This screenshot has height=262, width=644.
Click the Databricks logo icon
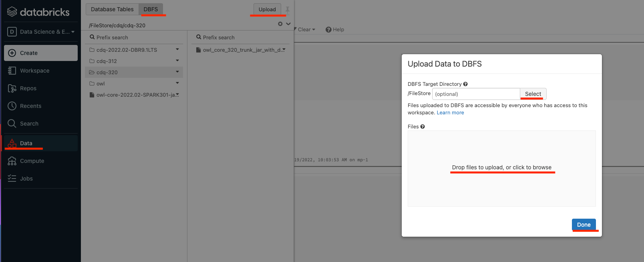pos(12,12)
